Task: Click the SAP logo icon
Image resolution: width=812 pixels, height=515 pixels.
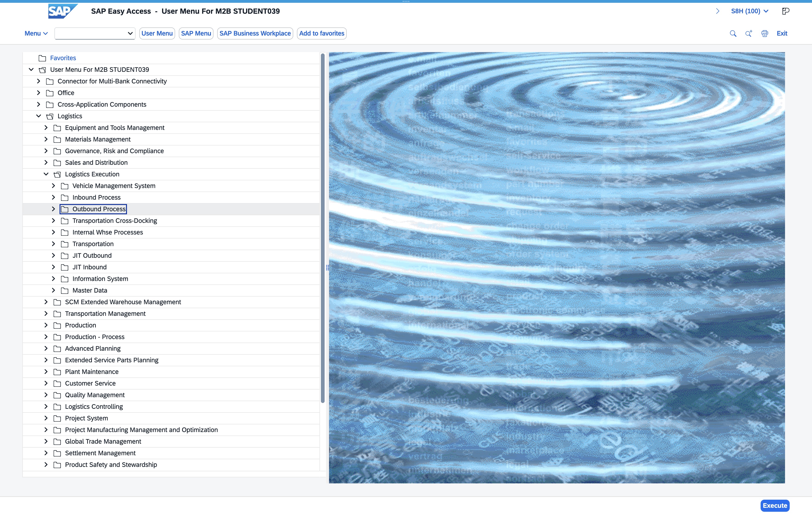Action: [63, 11]
